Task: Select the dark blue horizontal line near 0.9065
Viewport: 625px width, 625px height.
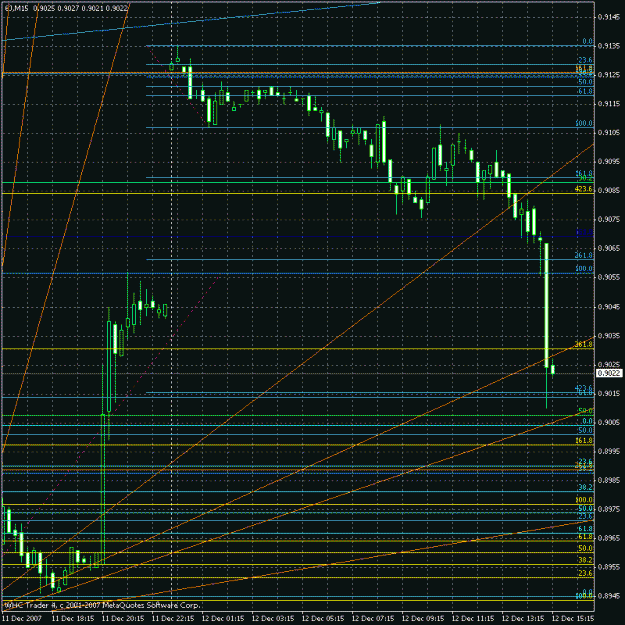Action: [x=298, y=237]
